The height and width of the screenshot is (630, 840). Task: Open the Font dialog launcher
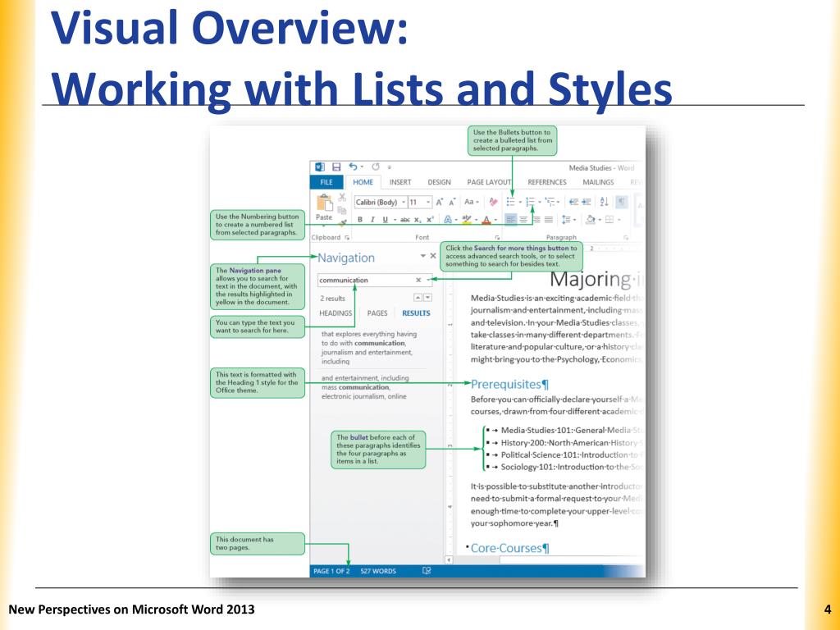(497, 237)
